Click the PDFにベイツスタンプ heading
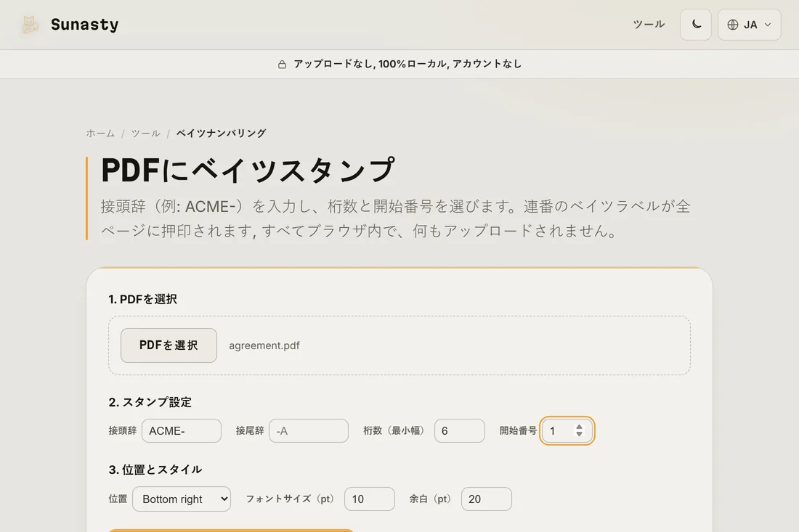The height and width of the screenshot is (532, 799). (x=248, y=170)
